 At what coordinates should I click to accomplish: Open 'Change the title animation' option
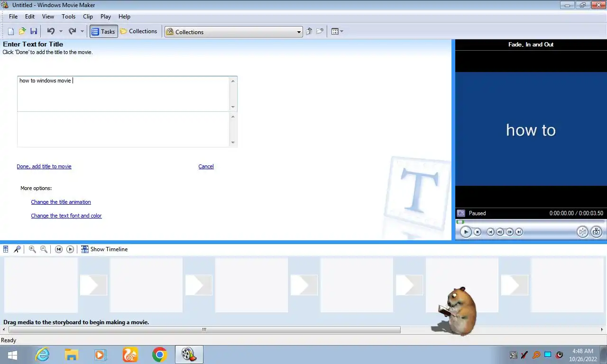click(x=61, y=202)
